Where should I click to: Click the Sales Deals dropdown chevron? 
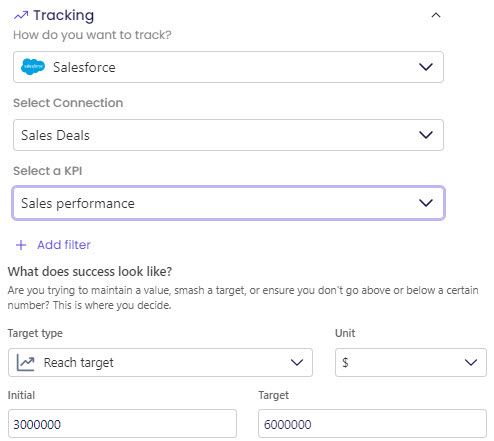click(x=426, y=135)
